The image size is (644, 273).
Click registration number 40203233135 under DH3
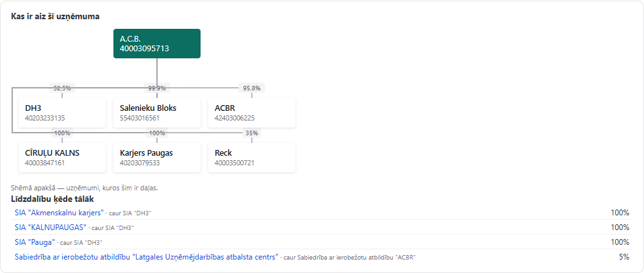(45, 118)
